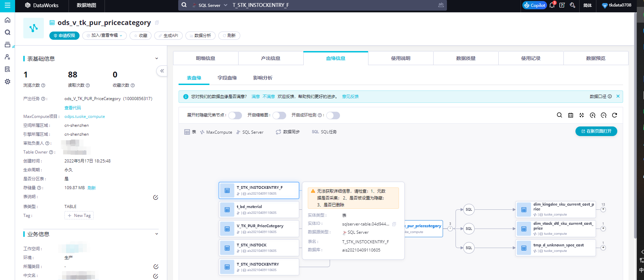Click 刷新 link next to storage size
Screen dimensions: 644x280
(92, 188)
